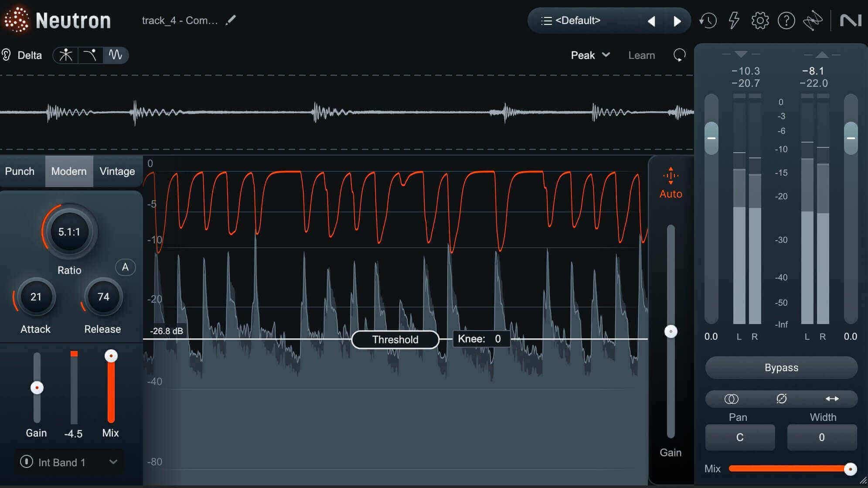Click the lightning bolt icon

(x=734, y=20)
